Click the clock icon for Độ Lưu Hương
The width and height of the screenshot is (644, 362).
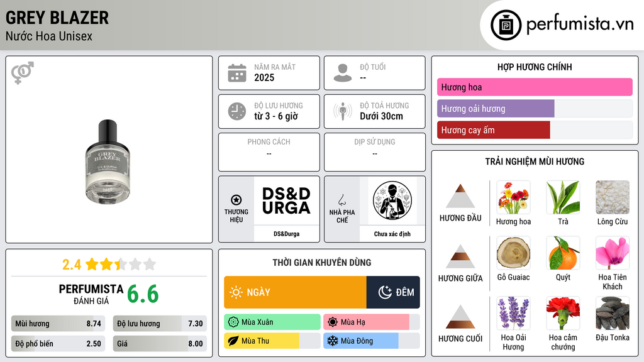point(237,111)
